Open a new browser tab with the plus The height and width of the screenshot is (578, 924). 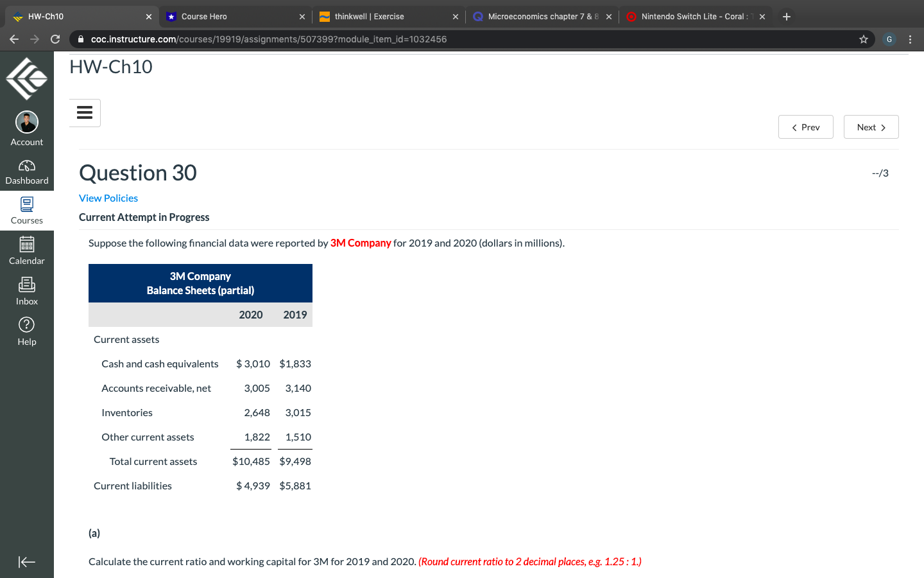click(787, 17)
